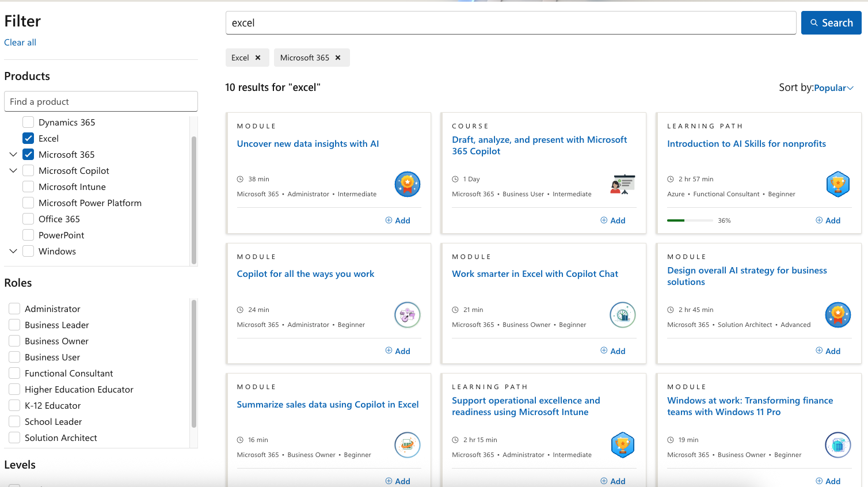This screenshot has height=487, width=868.
Task: Check the Business Owner role checkbox
Action: click(x=14, y=341)
